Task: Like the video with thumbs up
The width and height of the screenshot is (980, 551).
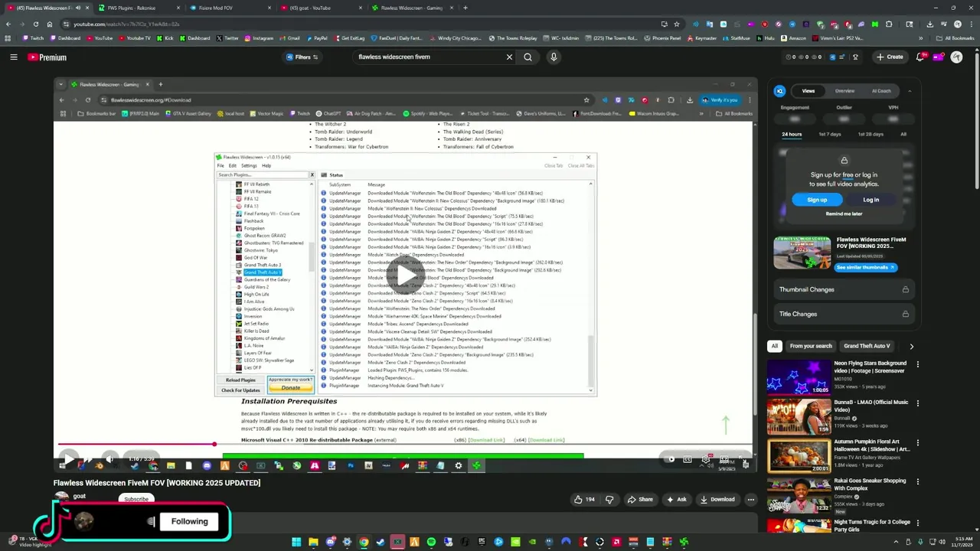Action: (x=584, y=499)
